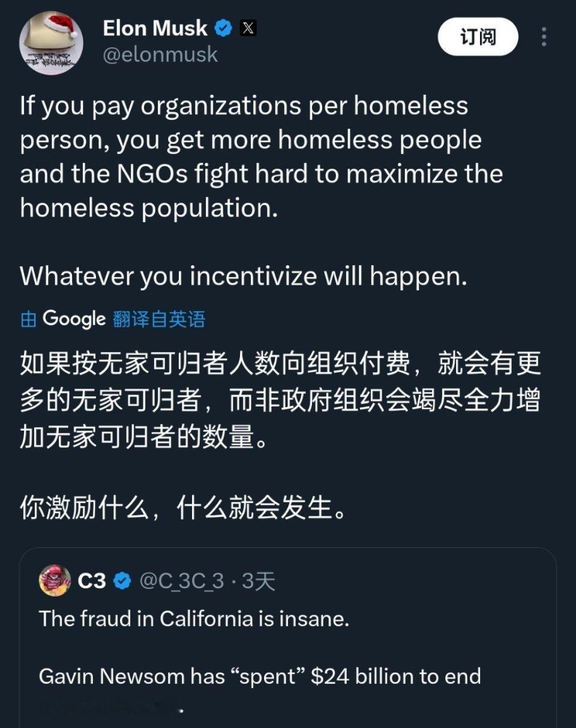Click C3's profile avatar in quoted tweet
The width and height of the screenshot is (576, 728).
54,579
